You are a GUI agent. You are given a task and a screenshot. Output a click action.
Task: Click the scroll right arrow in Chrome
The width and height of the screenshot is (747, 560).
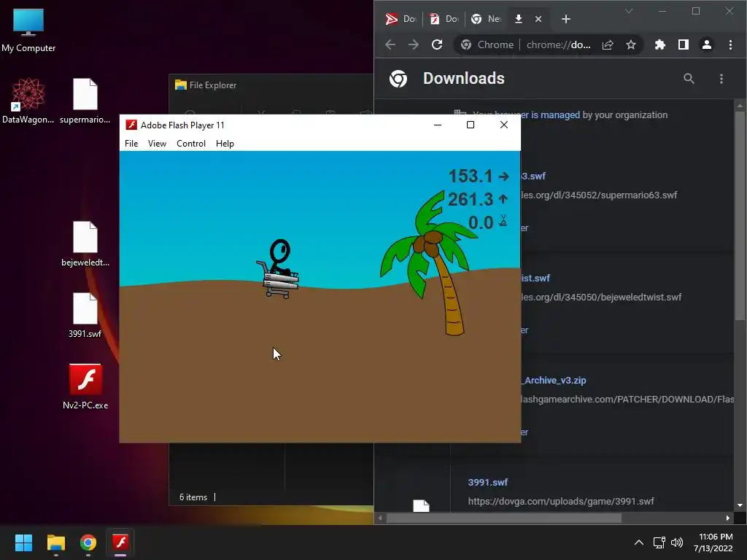pyautogui.click(x=728, y=518)
